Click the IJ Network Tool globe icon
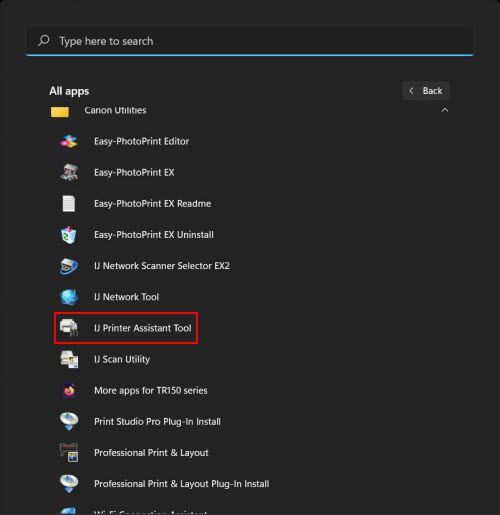This screenshot has width=500, height=515. pos(69,297)
